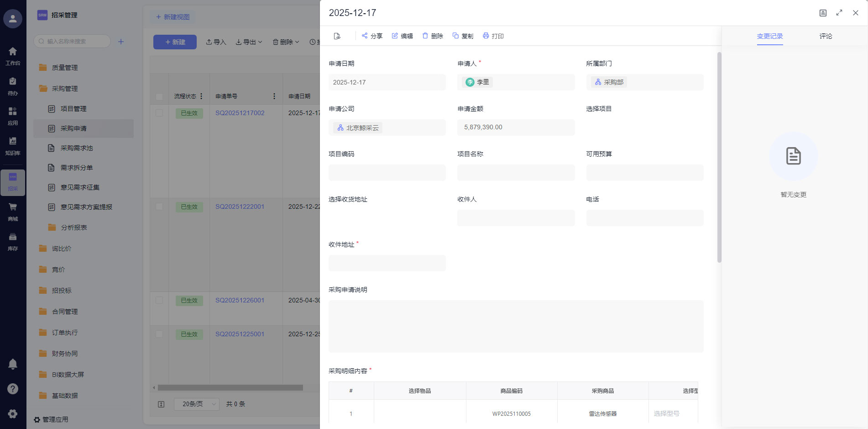Tick checkbox for row SQ20251222001
This screenshot has width=868, height=429.
pyautogui.click(x=159, y=207)
